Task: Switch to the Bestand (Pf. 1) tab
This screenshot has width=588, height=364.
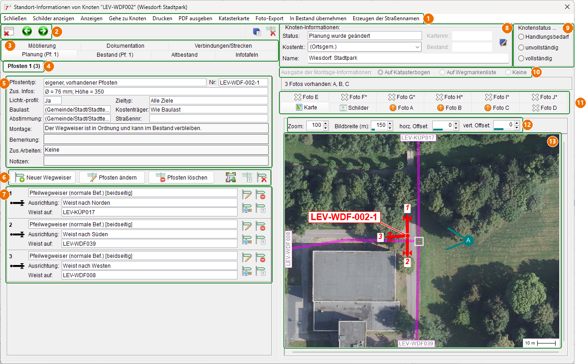Action: 115,55
